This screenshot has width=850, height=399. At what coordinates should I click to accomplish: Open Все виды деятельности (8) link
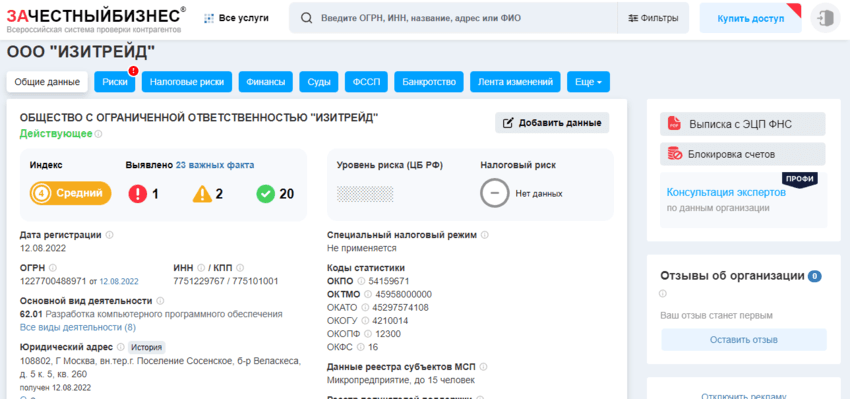point(78,327)
